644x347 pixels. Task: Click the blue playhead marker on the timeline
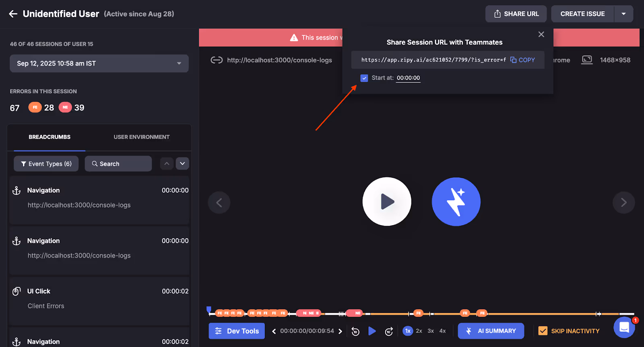tap(208, 309)
